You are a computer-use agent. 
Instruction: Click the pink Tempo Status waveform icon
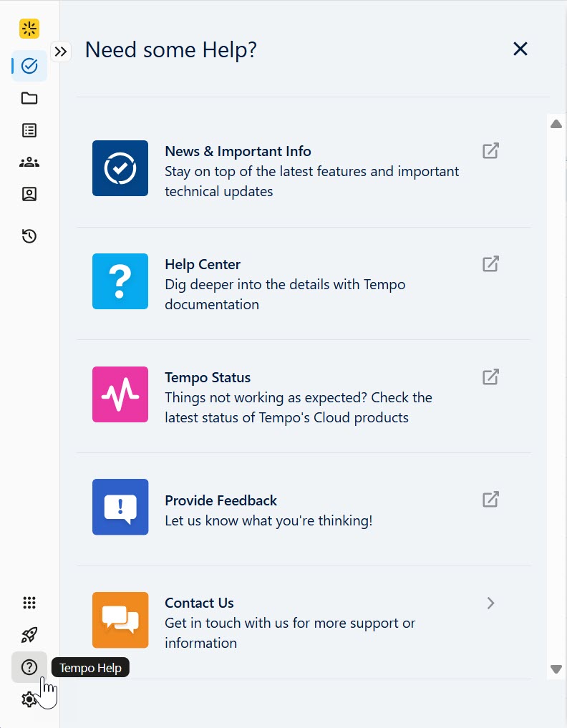click(x=120, y=394)
